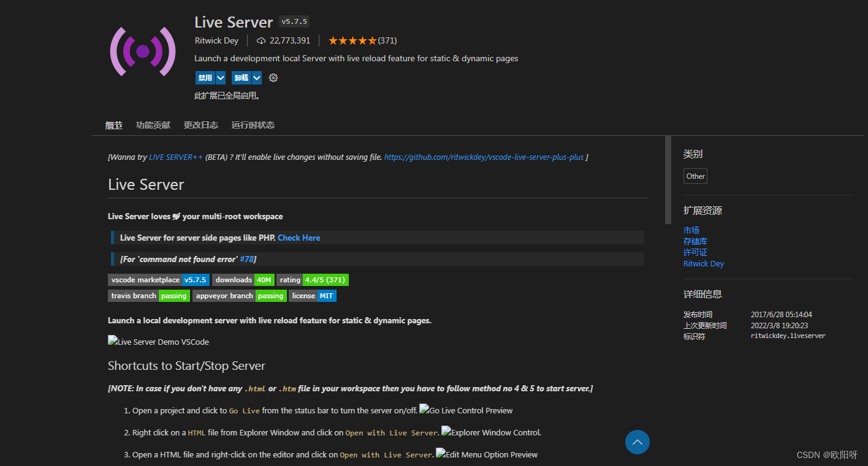The width and height of the screenshot is (868, 466).
Task: Click the last updated date 2022/3/8 19:20:23
Action: click(x=780, y=325)
